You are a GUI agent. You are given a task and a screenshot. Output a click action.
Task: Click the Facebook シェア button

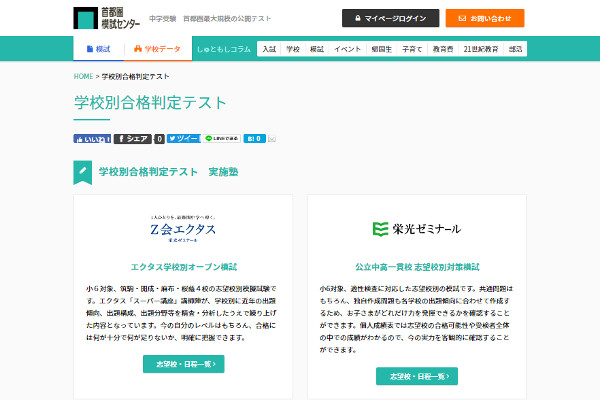[133, 139]
